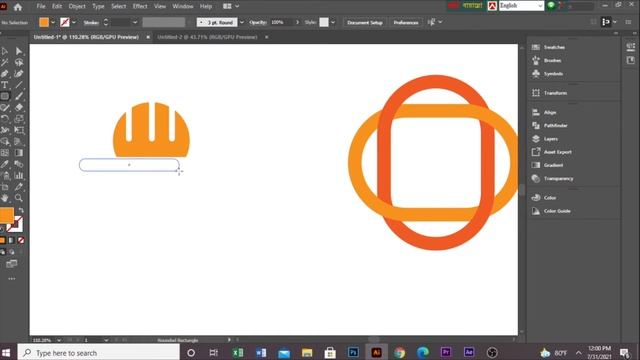Open the Asset Export panel
This screenshot has height=360, width=640.
(558, 152)
